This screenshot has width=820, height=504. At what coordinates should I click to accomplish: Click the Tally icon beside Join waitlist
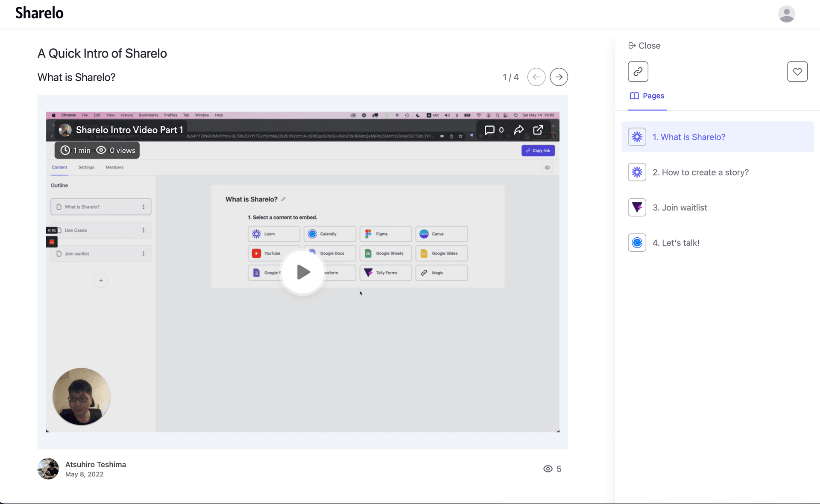coord(637,208)
